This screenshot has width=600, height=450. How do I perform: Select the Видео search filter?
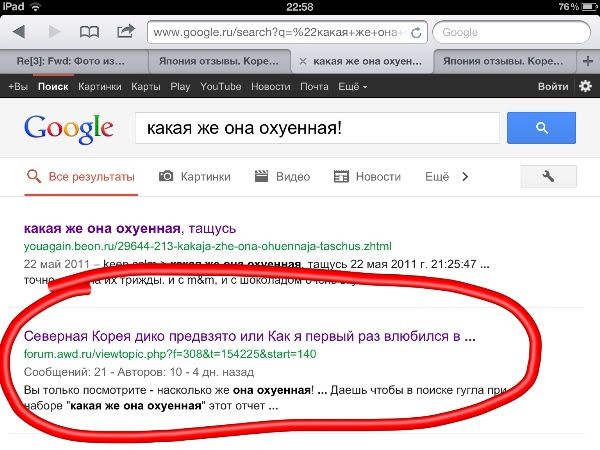[x=283, y=177]
